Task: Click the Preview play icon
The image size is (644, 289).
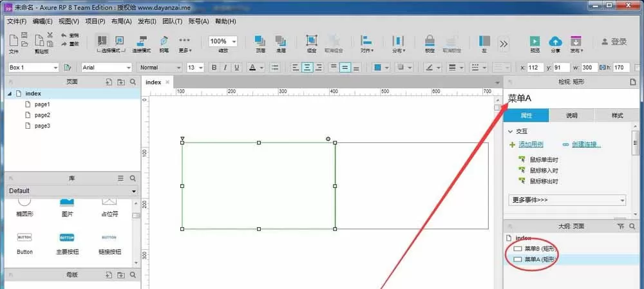Action: pyautogui.click(x=535, y=41)
